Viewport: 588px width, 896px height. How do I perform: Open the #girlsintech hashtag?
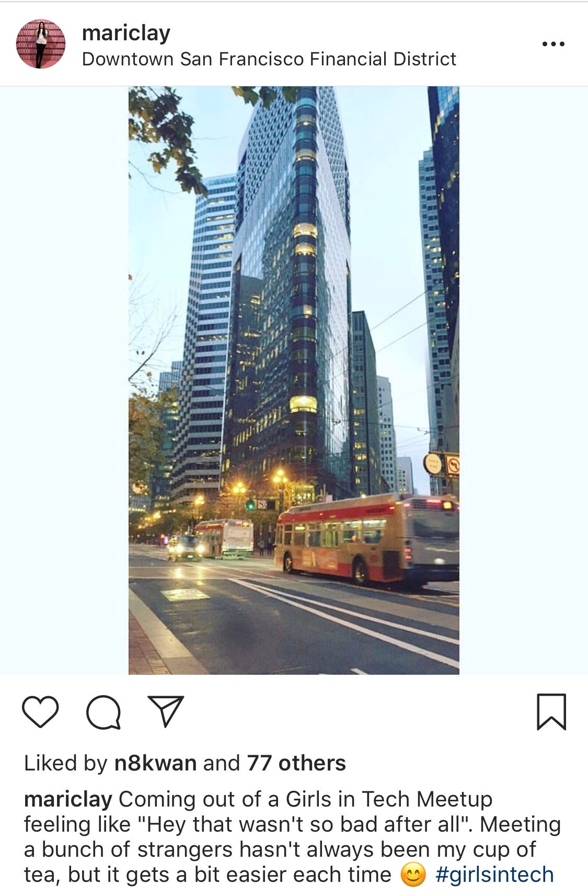pos(494,874)
